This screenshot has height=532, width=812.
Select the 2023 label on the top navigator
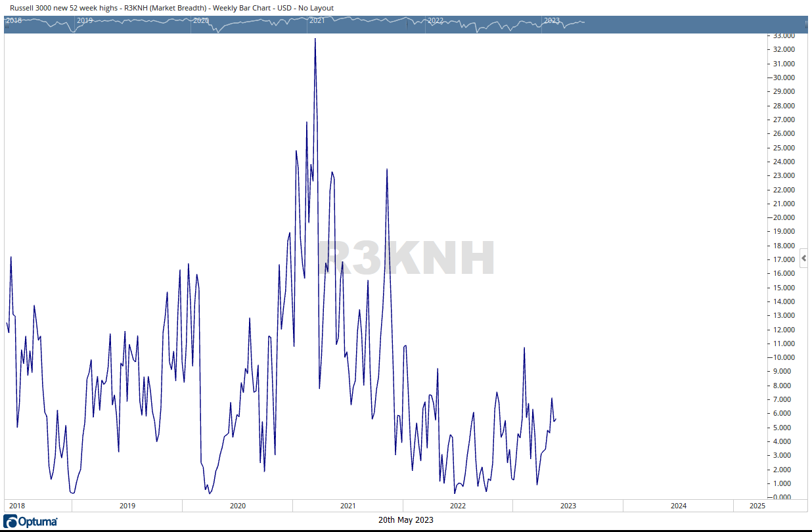click(552, 20)
